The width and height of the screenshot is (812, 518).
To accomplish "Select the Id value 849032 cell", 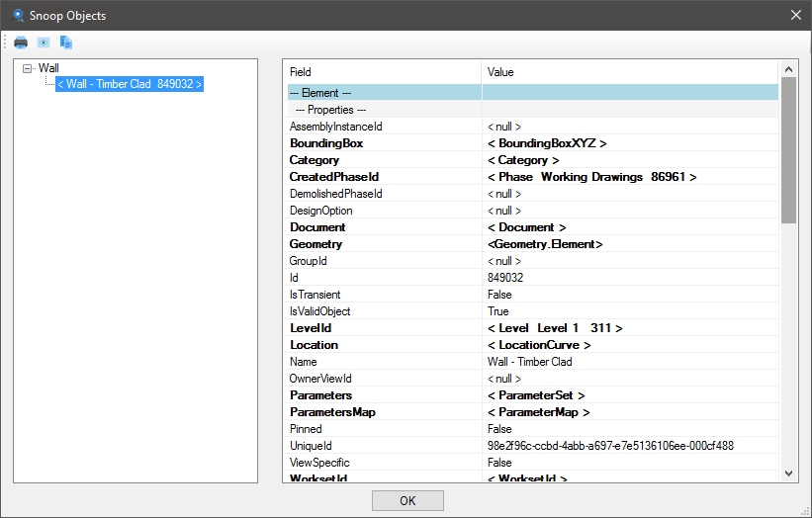I will 505,278.
